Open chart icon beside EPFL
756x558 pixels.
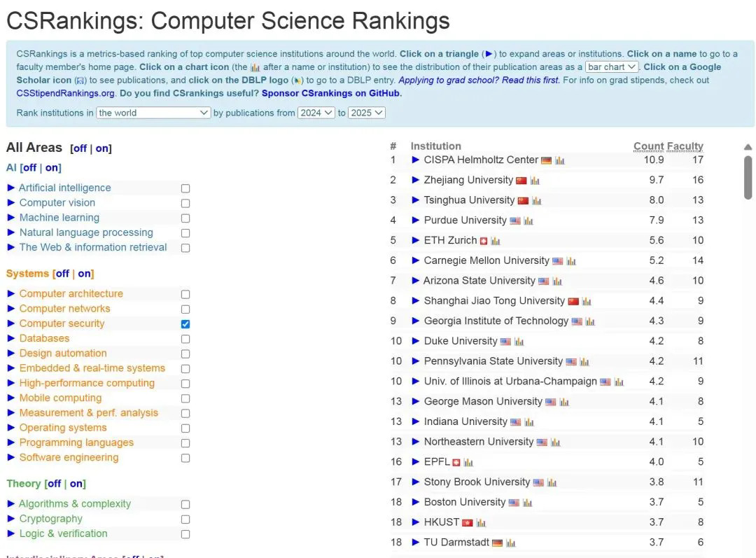coord(468,463)
